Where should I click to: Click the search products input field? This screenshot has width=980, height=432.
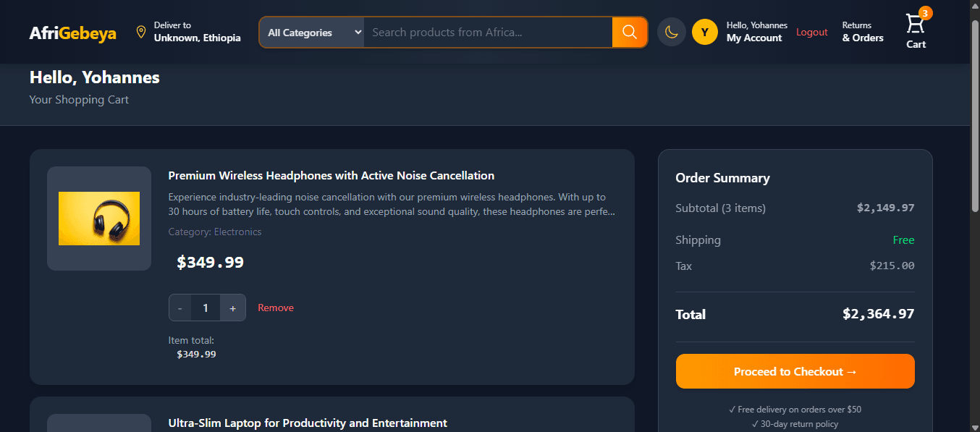coord(488,33)
